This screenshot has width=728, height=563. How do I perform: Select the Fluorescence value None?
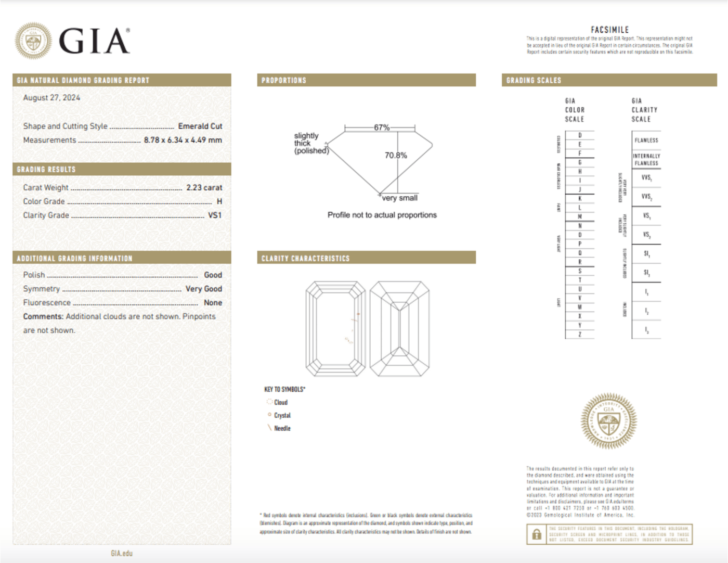coord(213,302)
